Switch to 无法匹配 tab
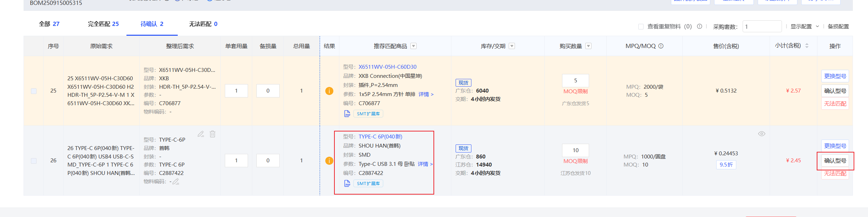 tap(203, 24)
